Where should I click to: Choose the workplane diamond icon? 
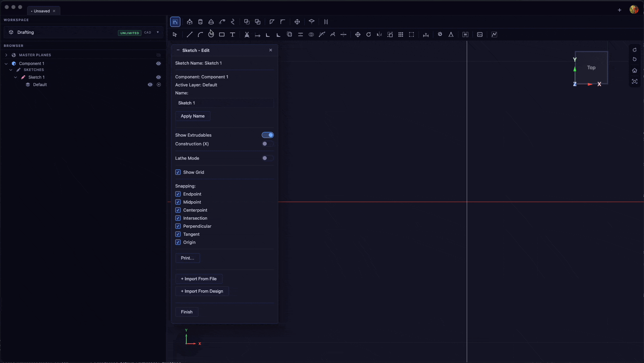(x=312, y=22)
